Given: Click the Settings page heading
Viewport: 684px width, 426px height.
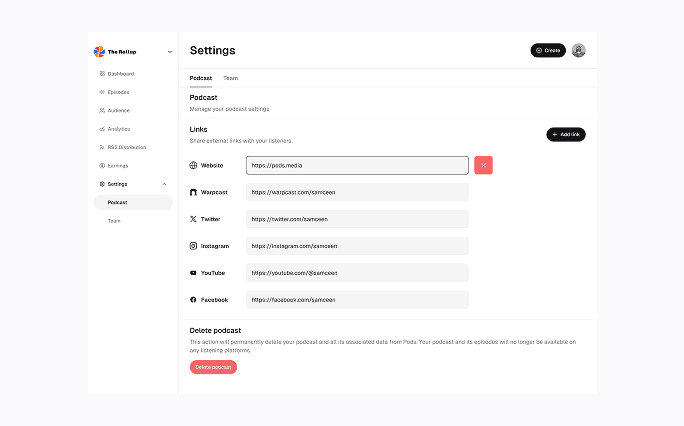Looking at the screenshot, I should point(212,50).
